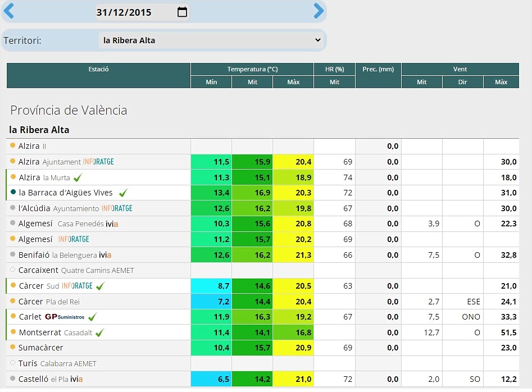Click the Temperatura Màx column header
This screenshot has height=392, width=532.
pyautogui.click(x=293, y=82)
